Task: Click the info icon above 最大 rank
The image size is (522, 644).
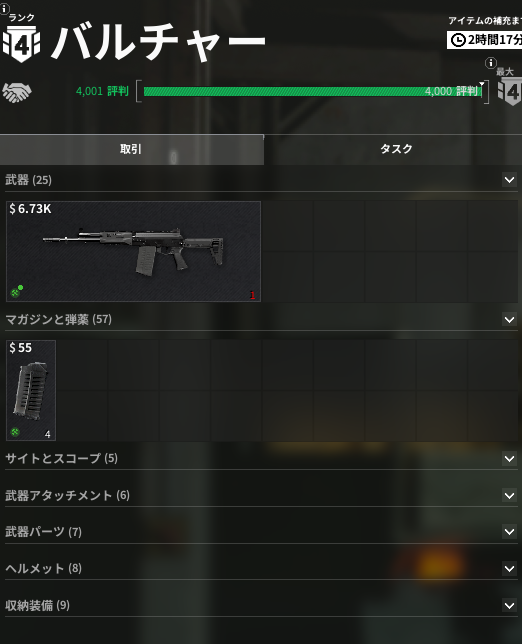Action: 490,63
